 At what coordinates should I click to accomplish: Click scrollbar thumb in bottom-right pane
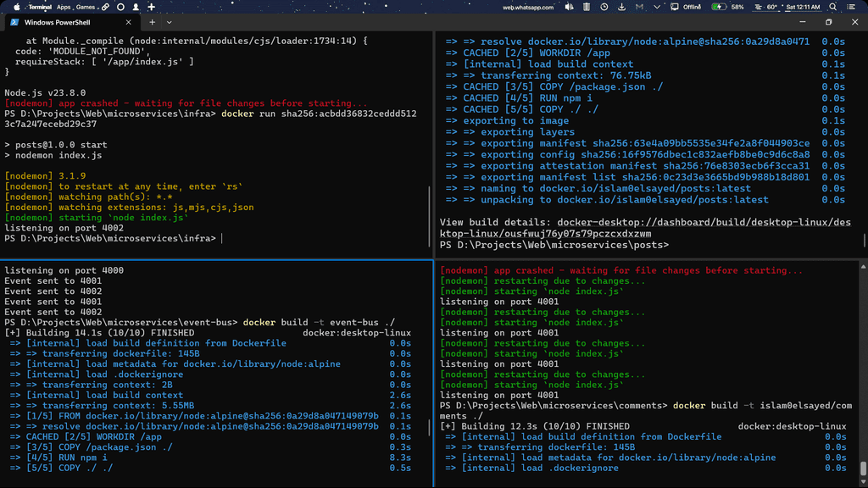click(863, 468)
